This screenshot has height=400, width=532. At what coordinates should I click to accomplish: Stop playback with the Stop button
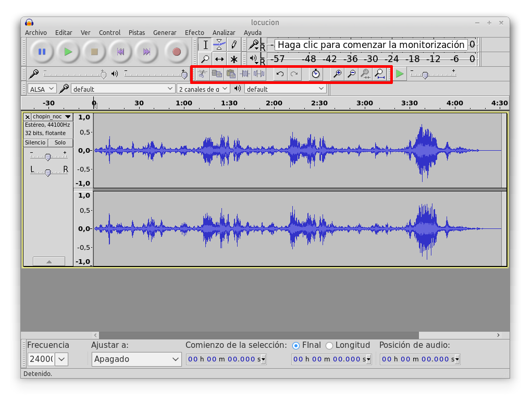pyautogui.click(x=94, y=52)
